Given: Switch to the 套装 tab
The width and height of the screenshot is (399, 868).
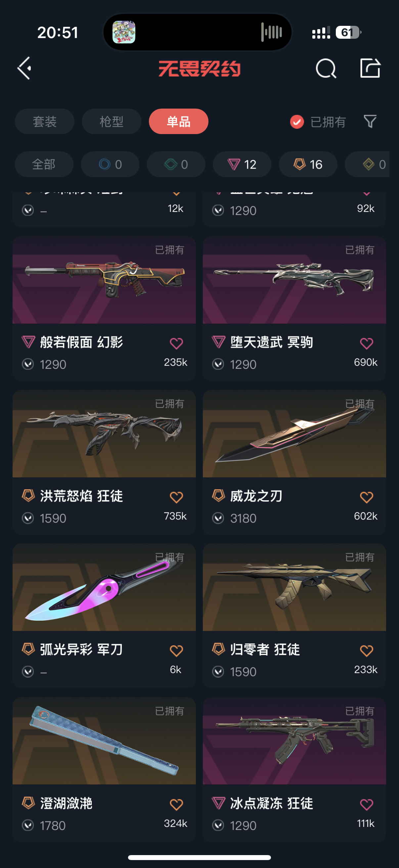Looking at the screenshot, I should coord(44,121).
